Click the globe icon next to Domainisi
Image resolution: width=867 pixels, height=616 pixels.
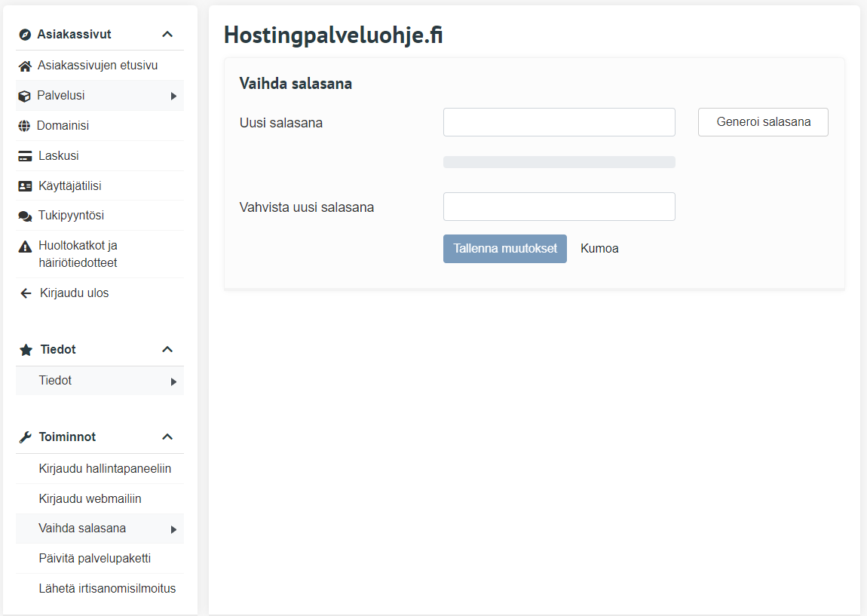(24, 126)
